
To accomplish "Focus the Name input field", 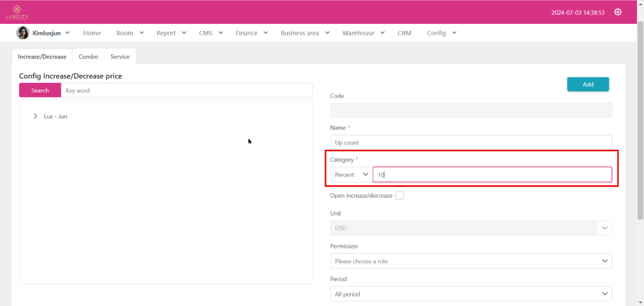I will (470, 142).
